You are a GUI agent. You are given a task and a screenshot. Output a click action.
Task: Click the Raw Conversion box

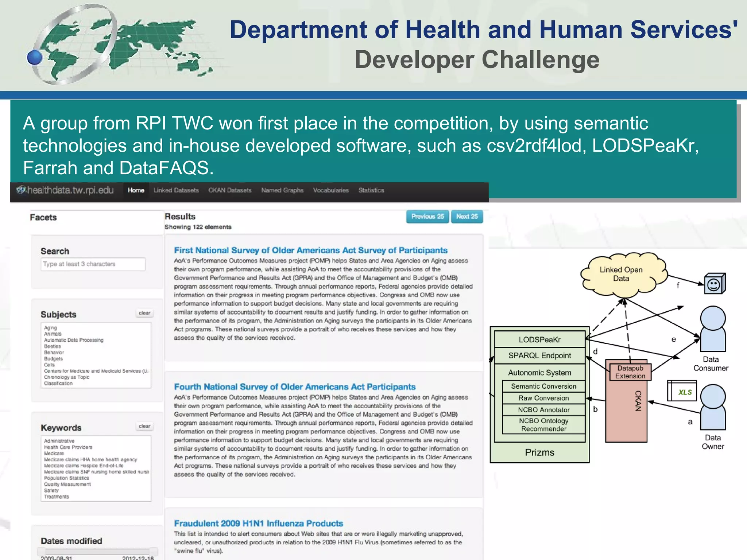click(x=543, y=398)
